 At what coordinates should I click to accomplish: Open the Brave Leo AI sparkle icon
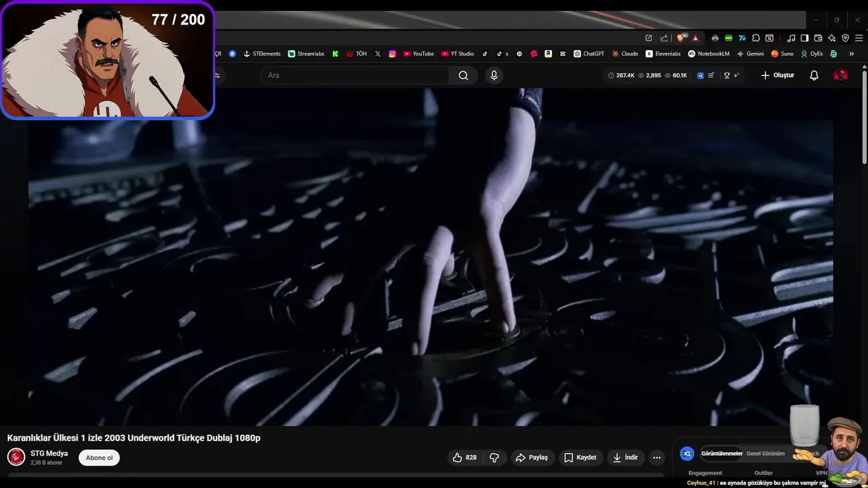pyautogui.click(x=831, y=38)
